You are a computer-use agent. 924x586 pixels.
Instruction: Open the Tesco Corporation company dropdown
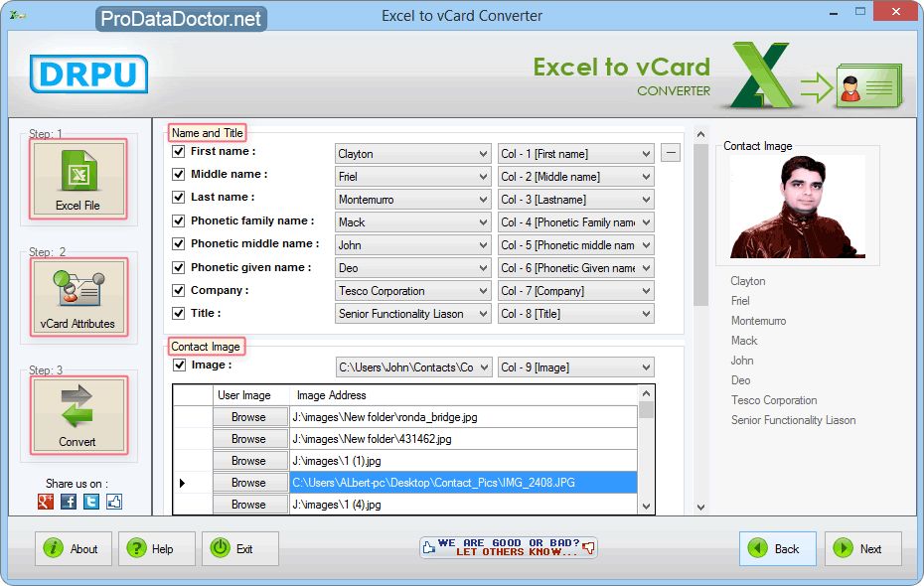tap(412, 291)
